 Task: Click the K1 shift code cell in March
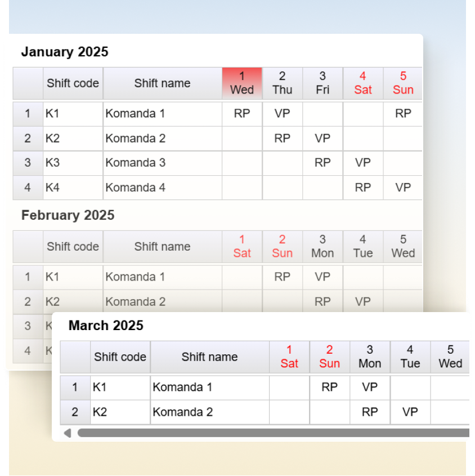(x=120, y=388)
